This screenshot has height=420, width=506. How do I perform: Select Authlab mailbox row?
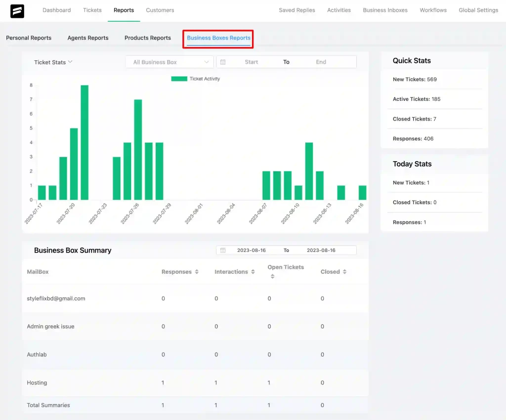click(195, 354)
